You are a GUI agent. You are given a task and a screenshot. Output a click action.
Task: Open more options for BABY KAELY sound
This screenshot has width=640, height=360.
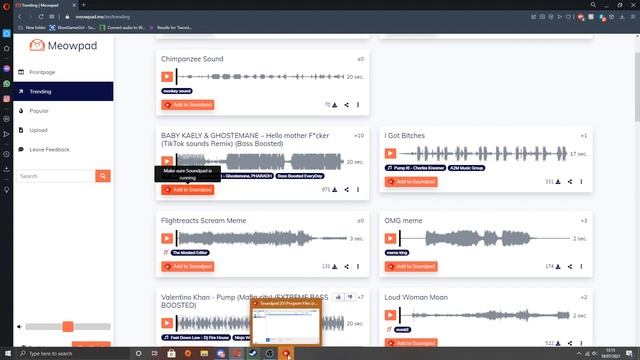click(x=358, y=190)
